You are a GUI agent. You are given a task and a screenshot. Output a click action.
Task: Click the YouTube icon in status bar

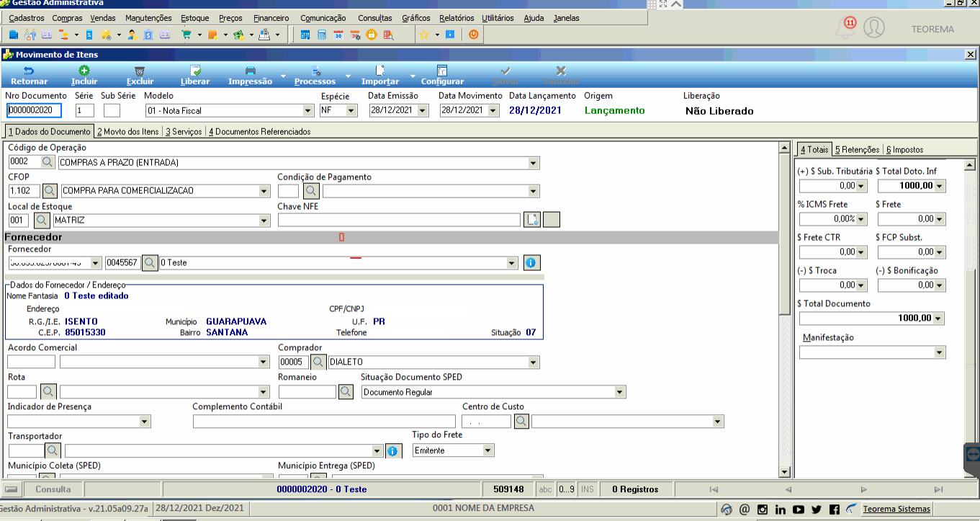(x=798, y=509)
